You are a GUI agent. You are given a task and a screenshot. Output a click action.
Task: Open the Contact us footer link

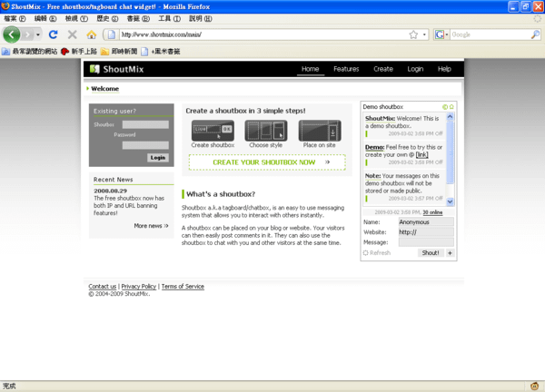point(102,287)
